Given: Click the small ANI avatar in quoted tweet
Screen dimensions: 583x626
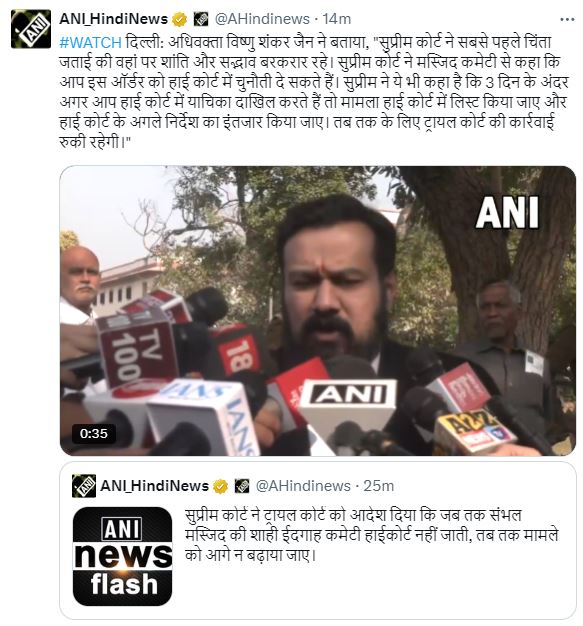Looking at the screenshot, I should click(84, 486).
